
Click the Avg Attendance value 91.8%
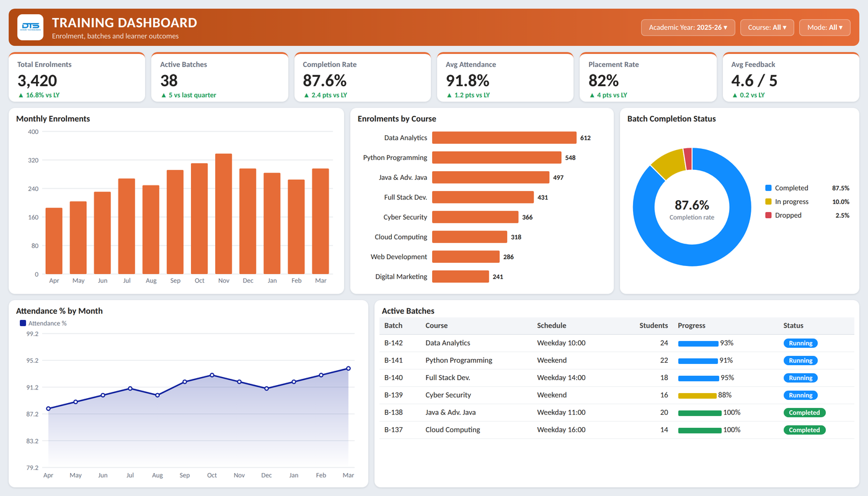pos(467,81)
